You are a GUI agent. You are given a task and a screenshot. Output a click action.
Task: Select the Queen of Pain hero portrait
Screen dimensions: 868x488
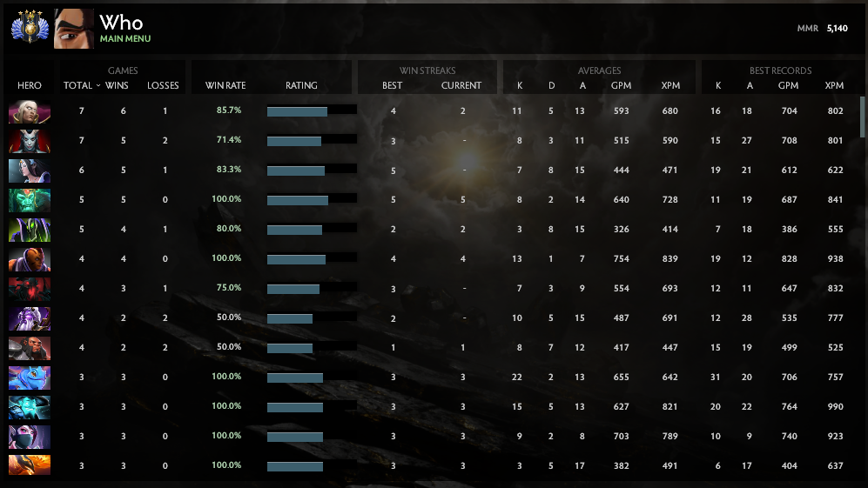[x=30, y=141]
